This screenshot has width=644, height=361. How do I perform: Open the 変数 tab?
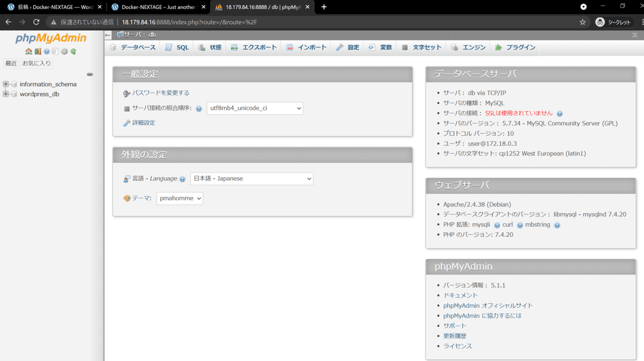click(380, 47)
